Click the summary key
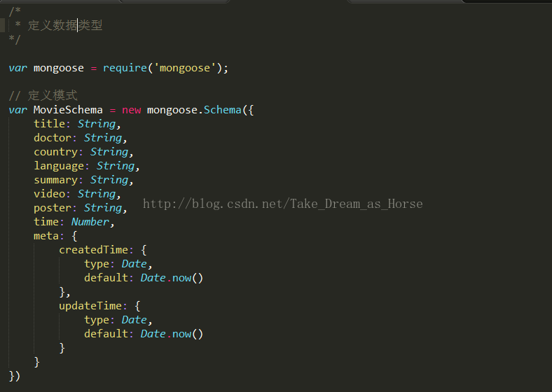The width and height of the screenshot is (552, 392). pyautogui.click(x=55, y=180)
